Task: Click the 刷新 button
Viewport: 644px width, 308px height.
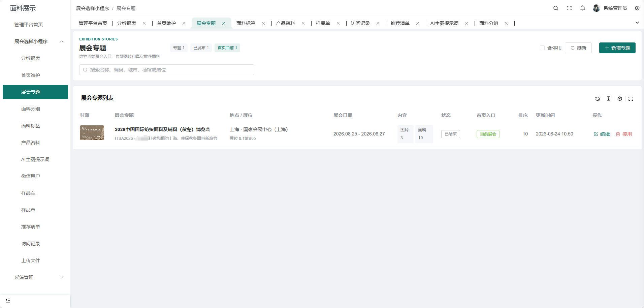Action: tap(578, 48)
